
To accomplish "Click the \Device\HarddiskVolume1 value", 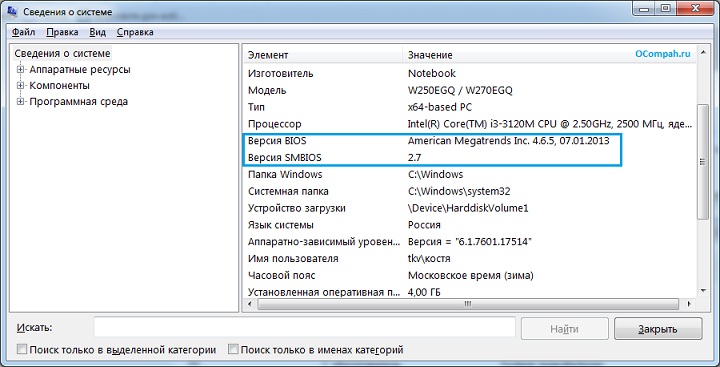I will [468, 209].
